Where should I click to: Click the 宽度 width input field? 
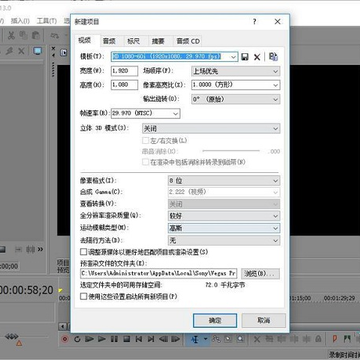click(x=124, y=71)
